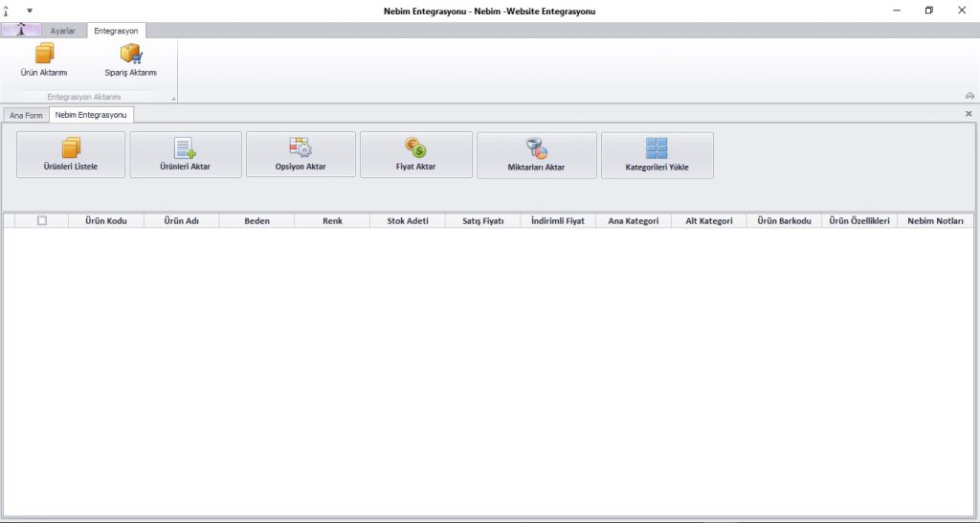Open Sipariş Aktarımı in the ribbon

pyautogui.click(x=130, y=60)
